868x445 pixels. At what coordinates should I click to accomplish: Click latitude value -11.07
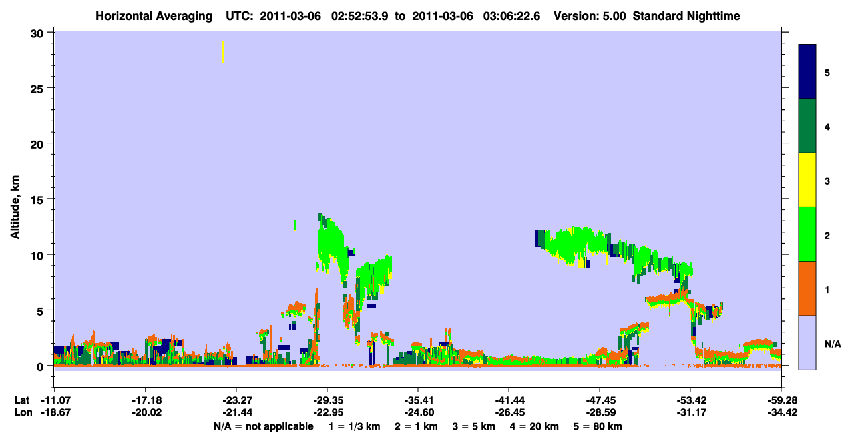[54, 400]
